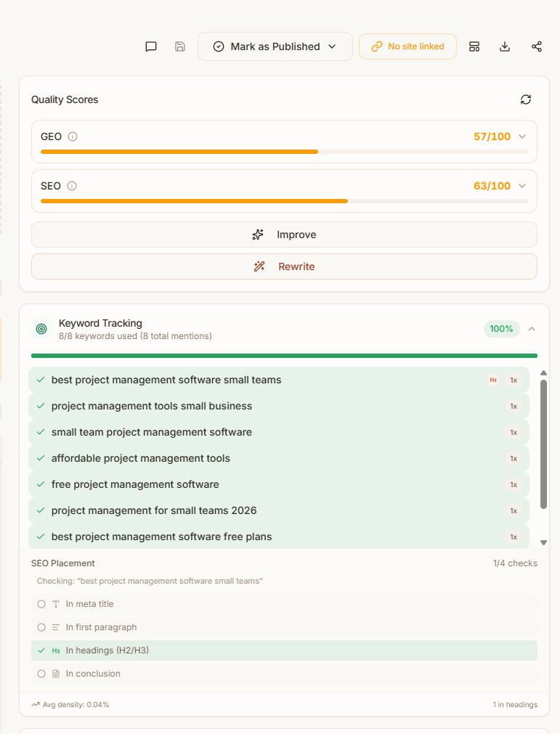Collapse the Keyword Tracking section
Viewport: 560px width, 734px height.
pyautogui.click(x=532, y=328)
